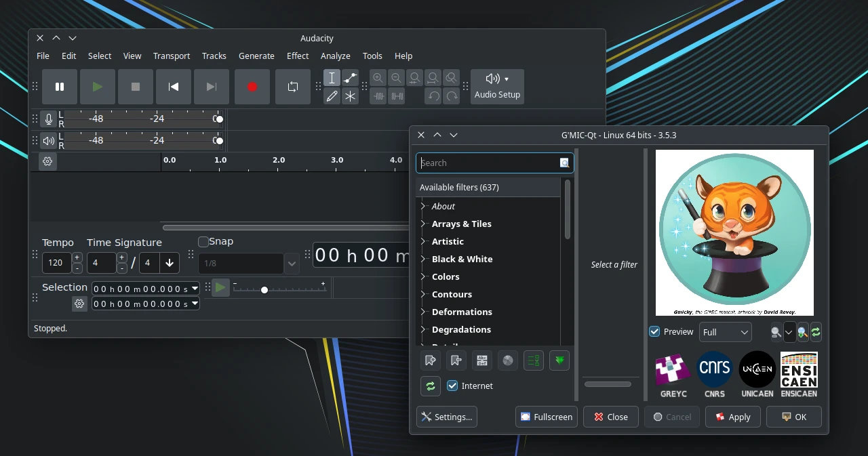The width and height of the screenshot is (868, 456).
Task: Click the Zoom In magnifier icon
Action: point(378,78)
